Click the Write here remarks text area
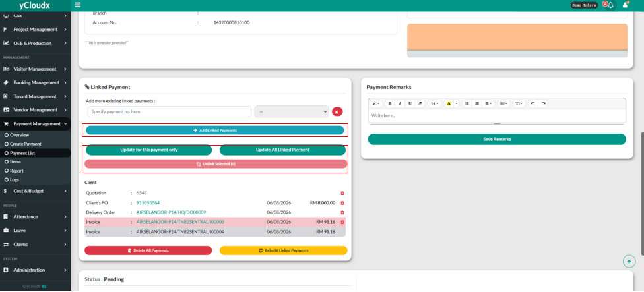Screen dimensions: 644x292 coord(497,116)
